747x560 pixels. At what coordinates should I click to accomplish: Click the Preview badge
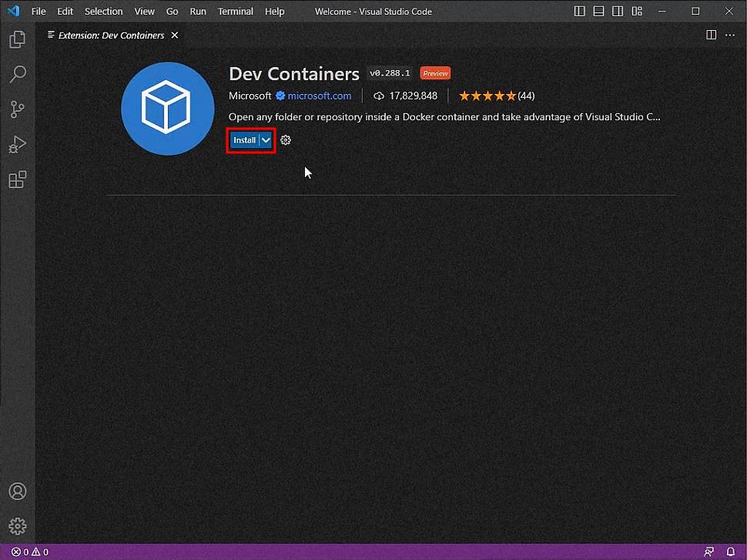[435, 73]
